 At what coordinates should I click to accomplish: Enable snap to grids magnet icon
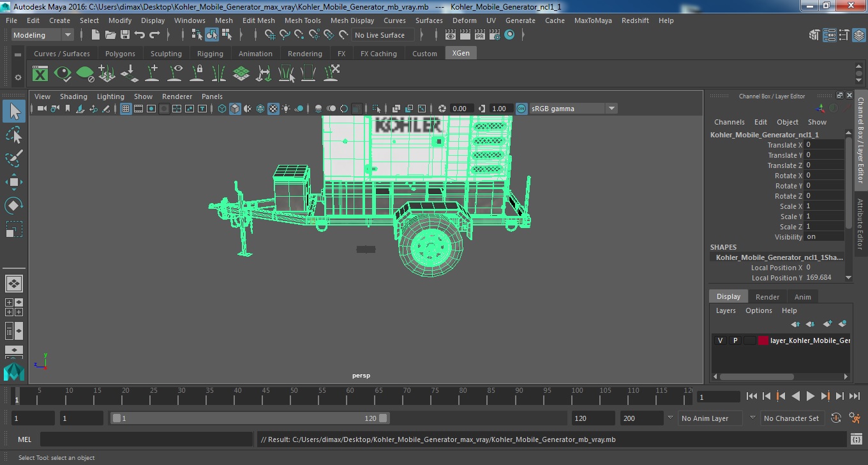point(270,35)
